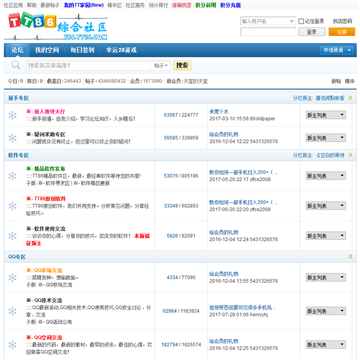Viewport: 360px width, 360px height.
Task: Open the 新人接待大厅 forum link
Action: tap(50, 112)
